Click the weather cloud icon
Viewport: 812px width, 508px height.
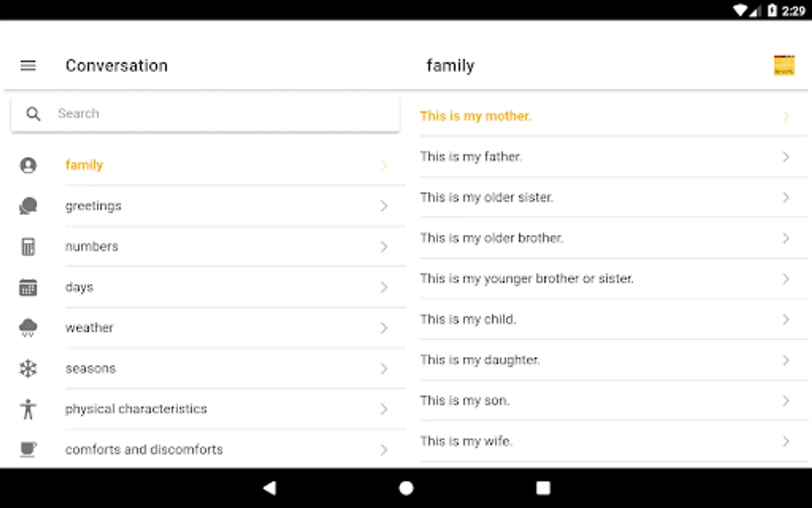28,327
